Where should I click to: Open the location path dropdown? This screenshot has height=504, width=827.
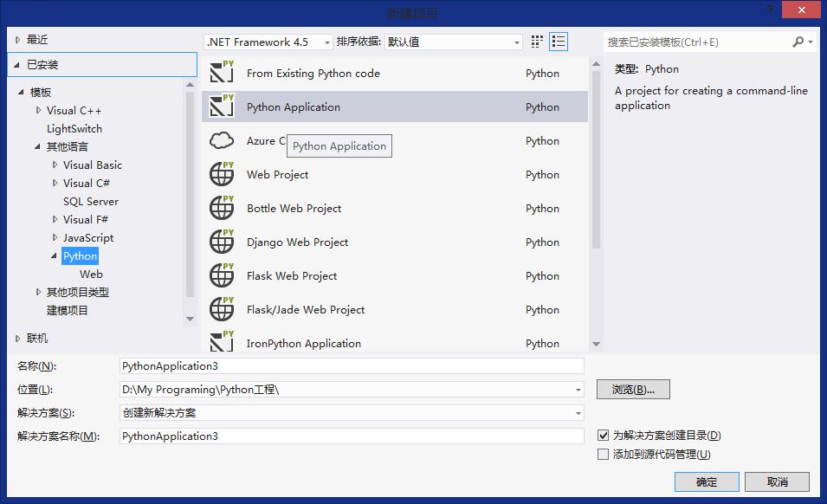[x=578, y=391]
